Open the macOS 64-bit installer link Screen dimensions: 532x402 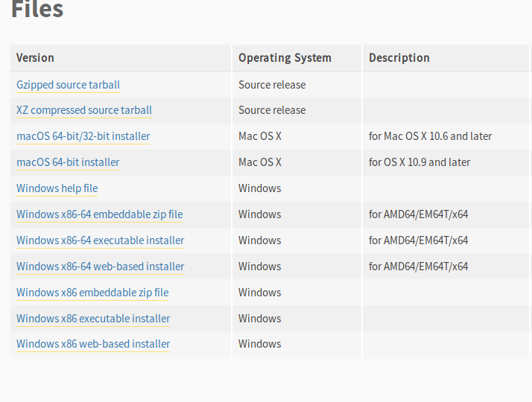[68, 162]
